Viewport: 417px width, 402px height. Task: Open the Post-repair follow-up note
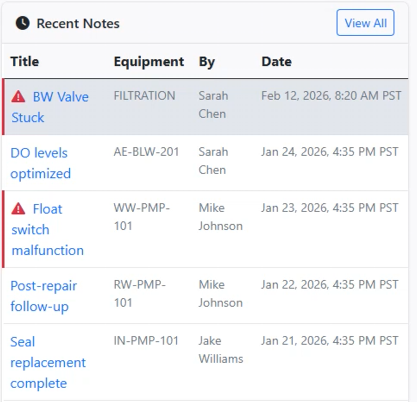pyautogui.click(x=44, y=296)
